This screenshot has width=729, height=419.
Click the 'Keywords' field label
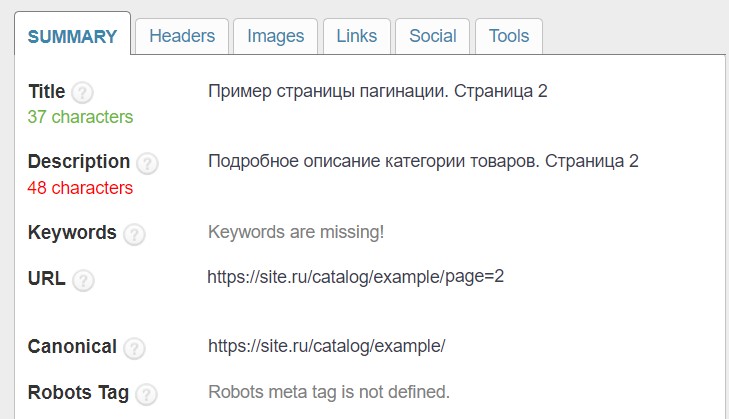[x=72, y=233]
